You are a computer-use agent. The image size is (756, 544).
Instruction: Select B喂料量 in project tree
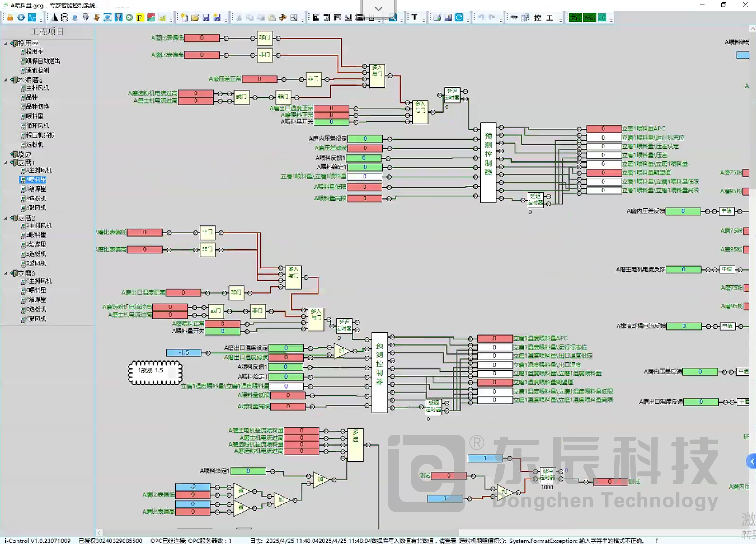36,235
